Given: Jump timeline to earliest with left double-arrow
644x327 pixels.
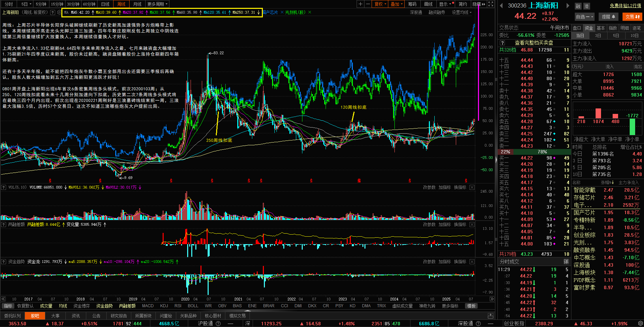Looking at the screenshot, I should coord(3,299).
